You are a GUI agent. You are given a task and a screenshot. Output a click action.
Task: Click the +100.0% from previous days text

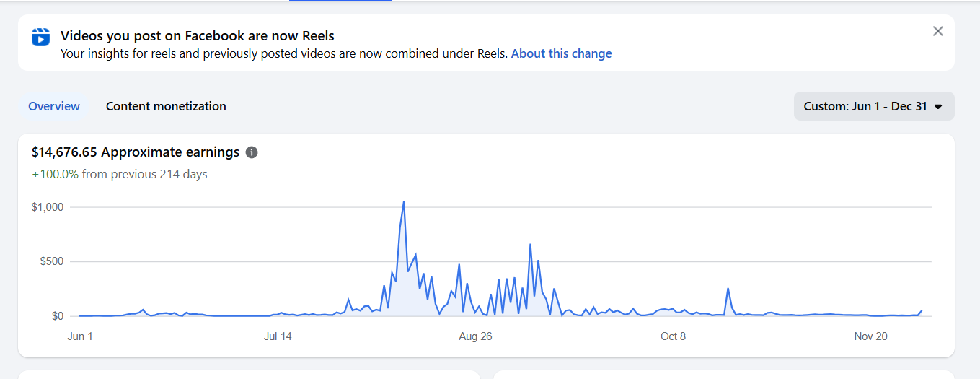click(x=120, y=174)
